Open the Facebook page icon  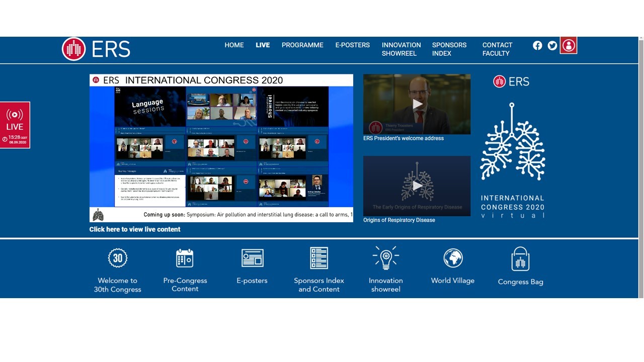point(537,46)
